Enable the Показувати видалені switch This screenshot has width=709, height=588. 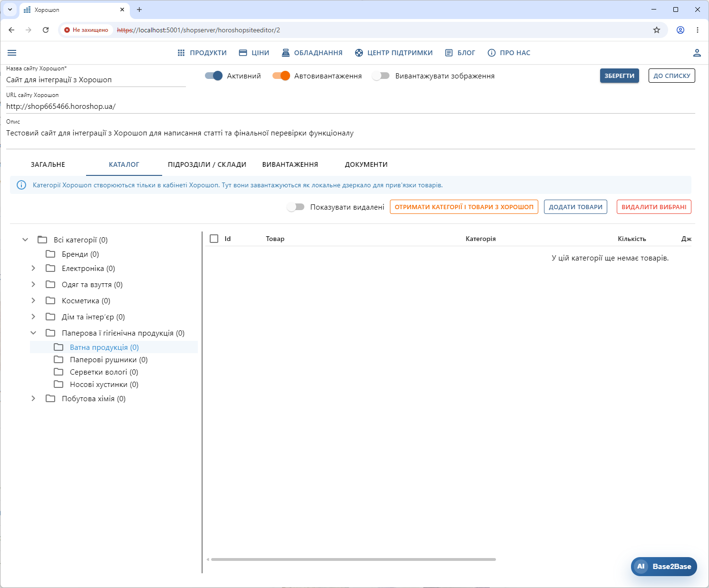(x=296, y=207)
